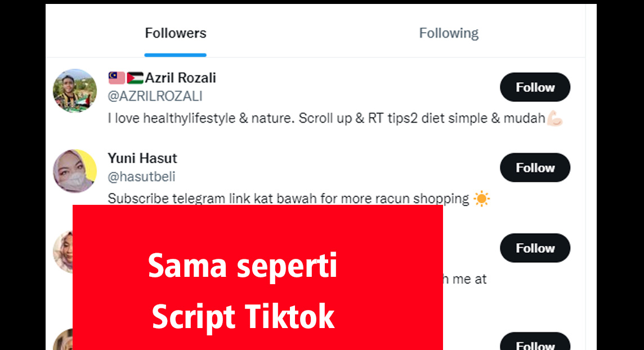Open Yuni Hasut's masked profile picture
This screenshot has width=644, height=350.
click(x=75, y=171)
